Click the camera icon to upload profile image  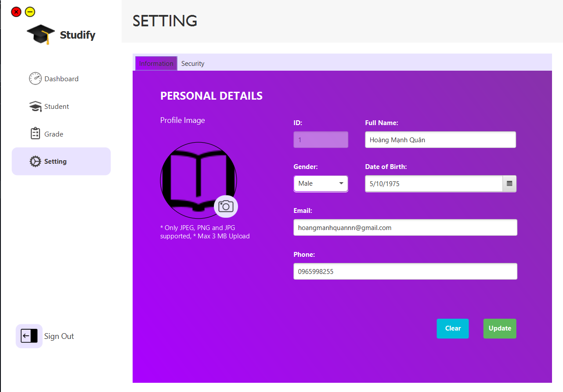[x=226, y=206]
